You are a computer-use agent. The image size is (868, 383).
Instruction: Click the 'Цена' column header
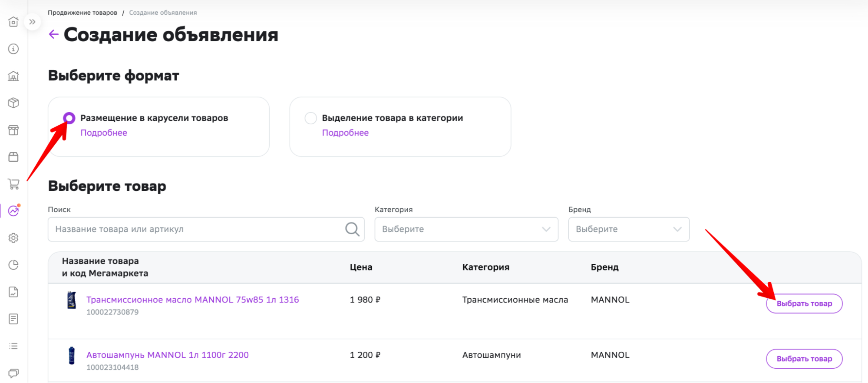tap(361, 267)
